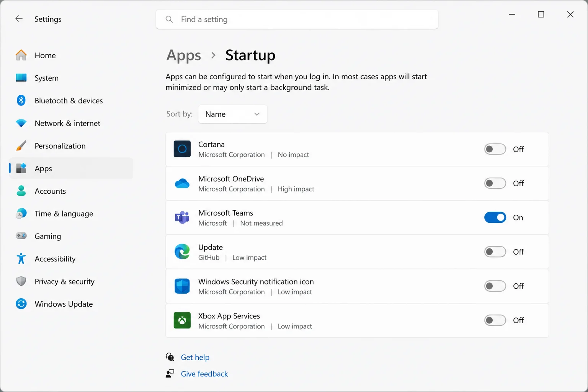The width and height of the screenshot is (588, 392).
Task: Open Privacy & security settings
Action: (71, 281)
